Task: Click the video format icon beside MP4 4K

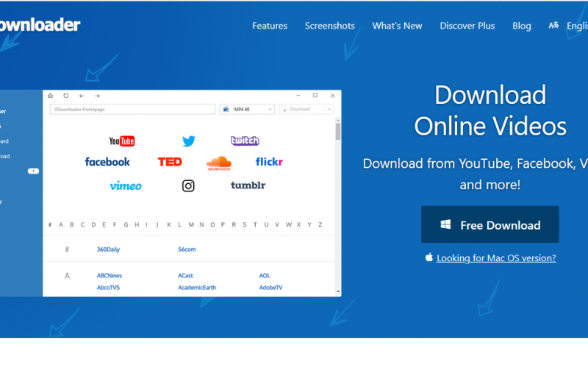Action: pos(226,109)
